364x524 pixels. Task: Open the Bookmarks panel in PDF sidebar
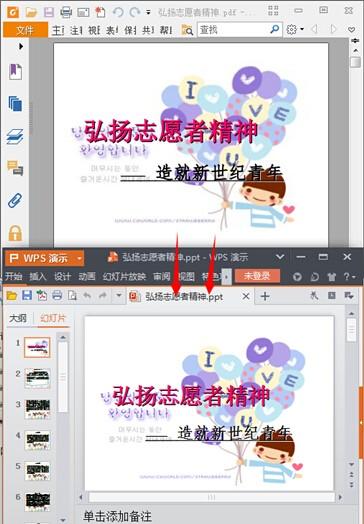15,72
